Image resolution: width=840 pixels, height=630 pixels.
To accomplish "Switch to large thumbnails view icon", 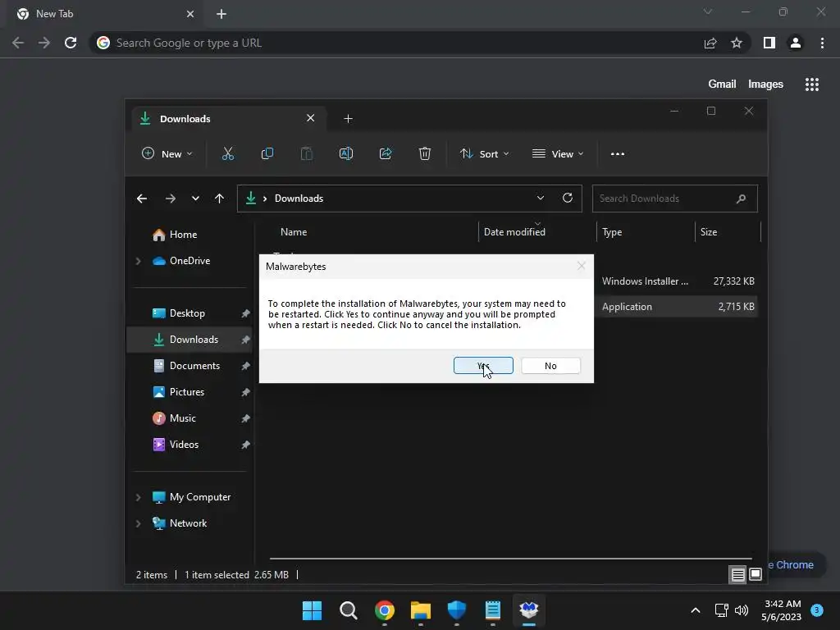I will pyautogui.click(x=756, y=575).
